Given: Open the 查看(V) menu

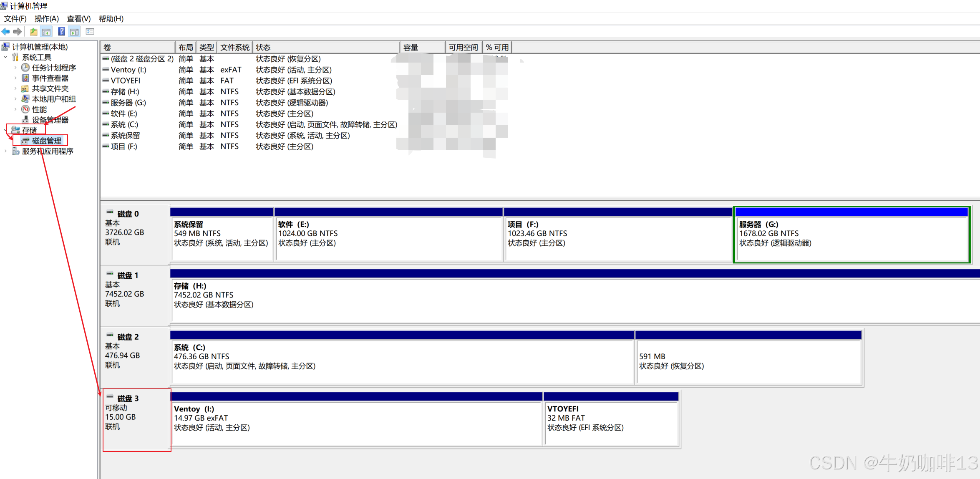Looking at the screenshot, I should coord(78,19).
